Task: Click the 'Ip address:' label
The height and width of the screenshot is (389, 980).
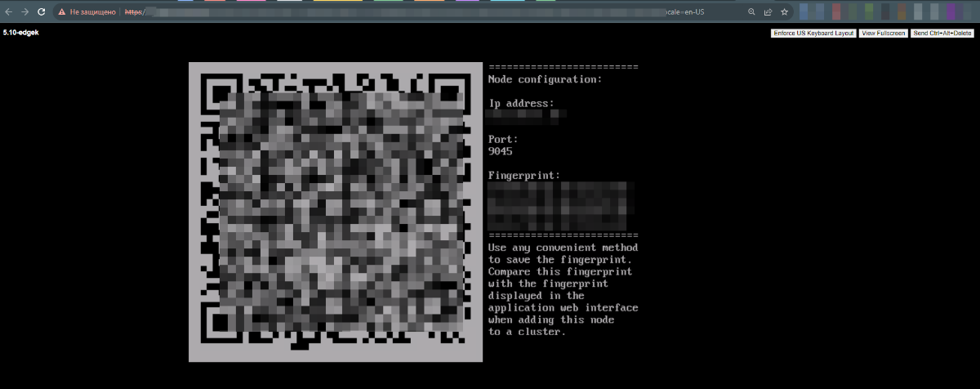Action: pyautogui.click(x=521, y=103)
